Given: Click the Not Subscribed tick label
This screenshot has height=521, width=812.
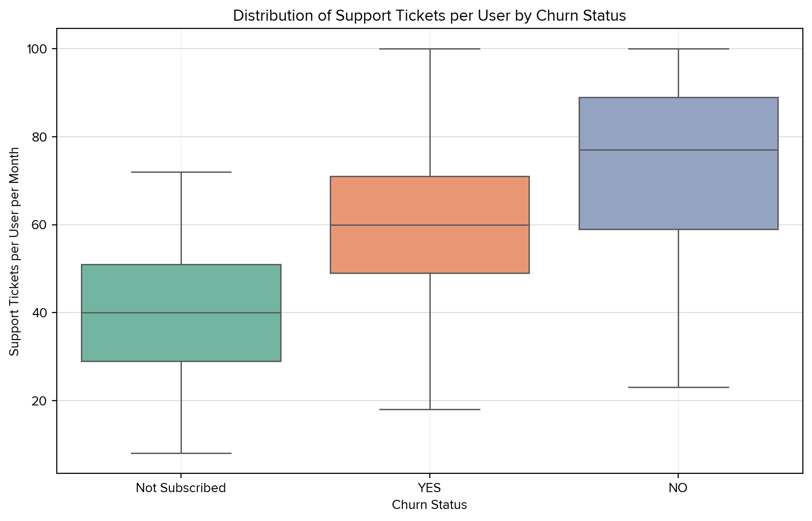Looking at the screenshot, I should pyautogui.click(x=181, y=488).
